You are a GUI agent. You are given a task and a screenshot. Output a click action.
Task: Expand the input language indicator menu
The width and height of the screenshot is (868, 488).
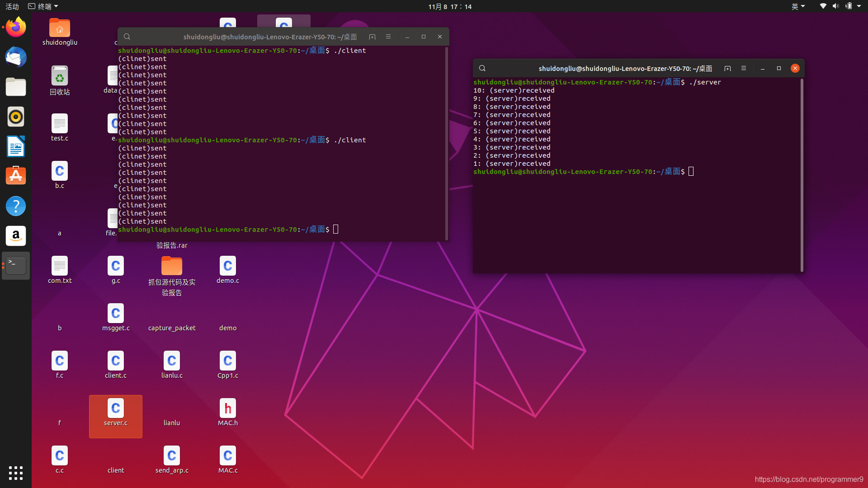click(798, 6)
